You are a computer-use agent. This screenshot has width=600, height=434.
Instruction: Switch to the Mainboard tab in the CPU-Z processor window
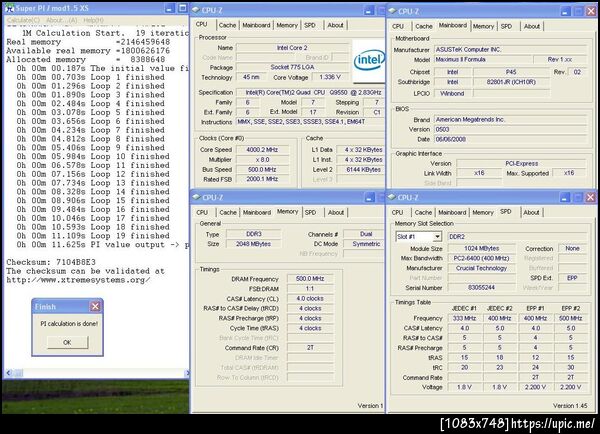tap(256, 25)
